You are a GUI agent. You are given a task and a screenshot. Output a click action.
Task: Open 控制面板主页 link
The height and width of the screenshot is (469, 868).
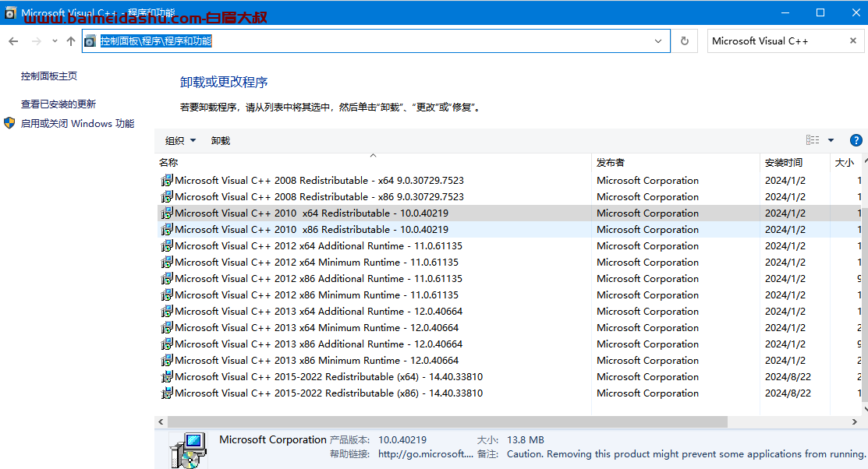49,76
